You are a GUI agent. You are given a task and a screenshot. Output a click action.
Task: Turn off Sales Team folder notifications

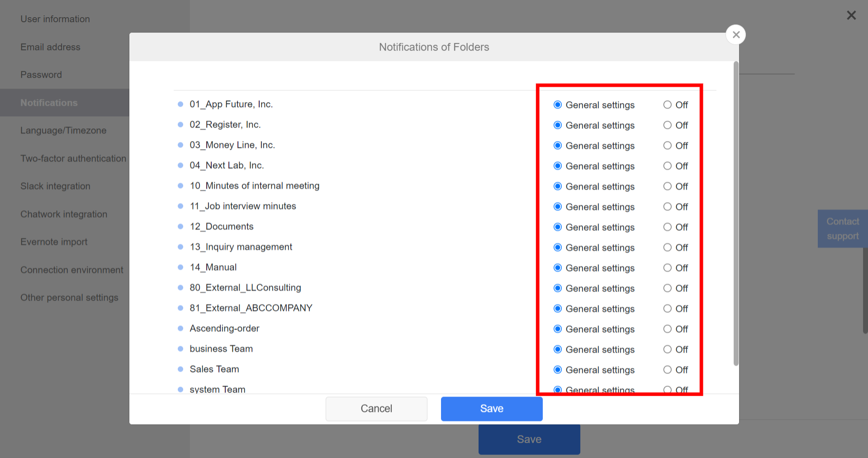point(667,369)
